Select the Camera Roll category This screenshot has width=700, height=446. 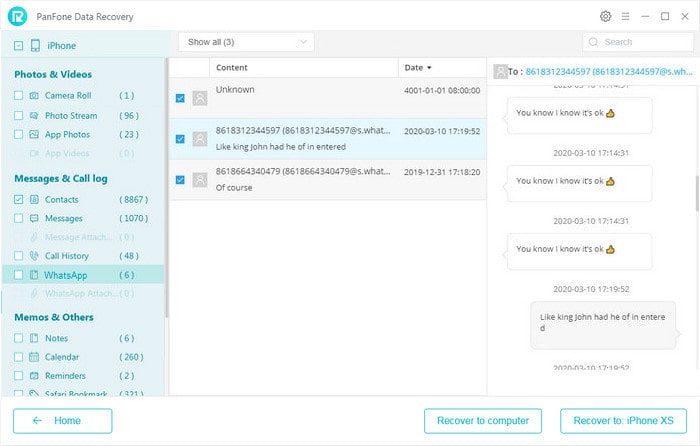68,96
